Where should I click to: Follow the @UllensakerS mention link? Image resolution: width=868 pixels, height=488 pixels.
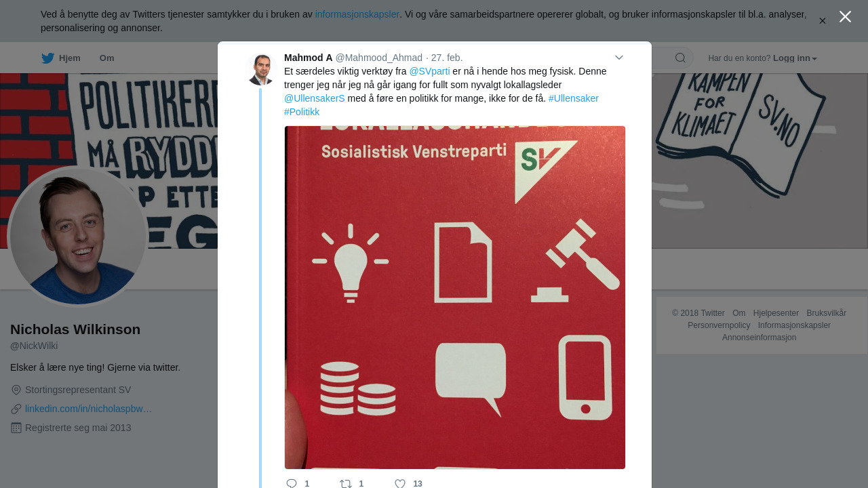point(315,98)
